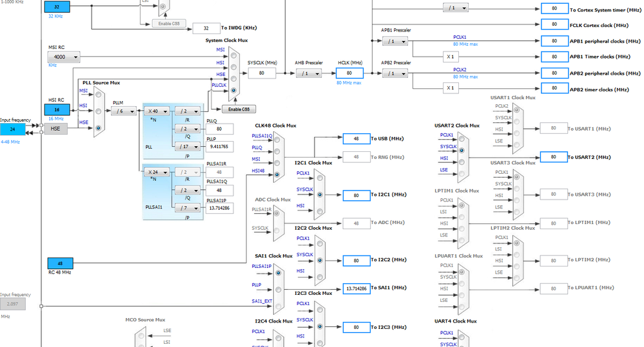Click the SYSCLK (MHz) value box
This screenshot has height=347, width=644.
[x=262, y=73]
